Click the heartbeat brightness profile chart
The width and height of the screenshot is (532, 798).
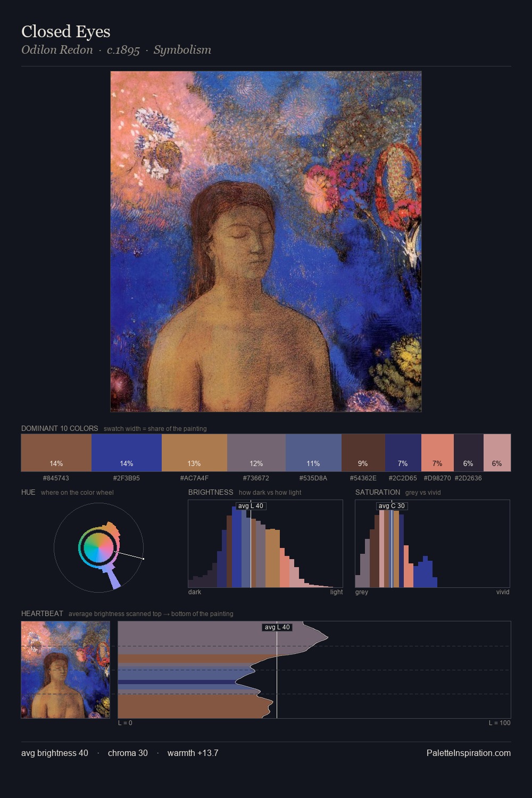click(314, 670)
